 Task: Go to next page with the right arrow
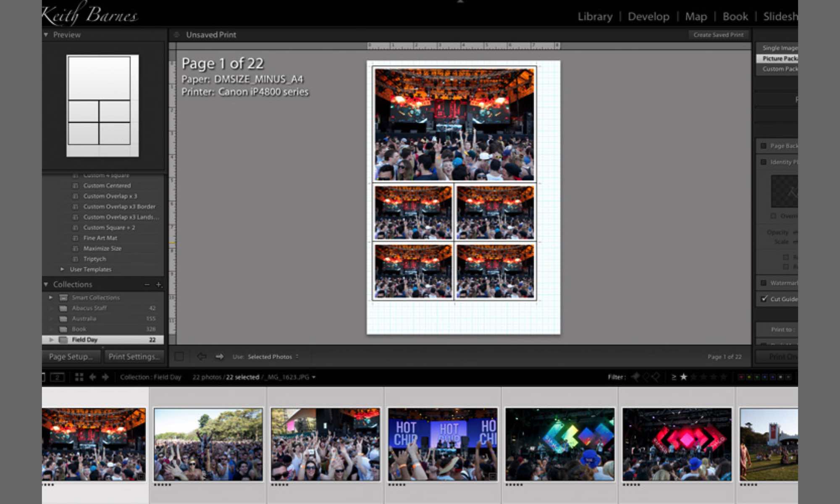(220, 357)
